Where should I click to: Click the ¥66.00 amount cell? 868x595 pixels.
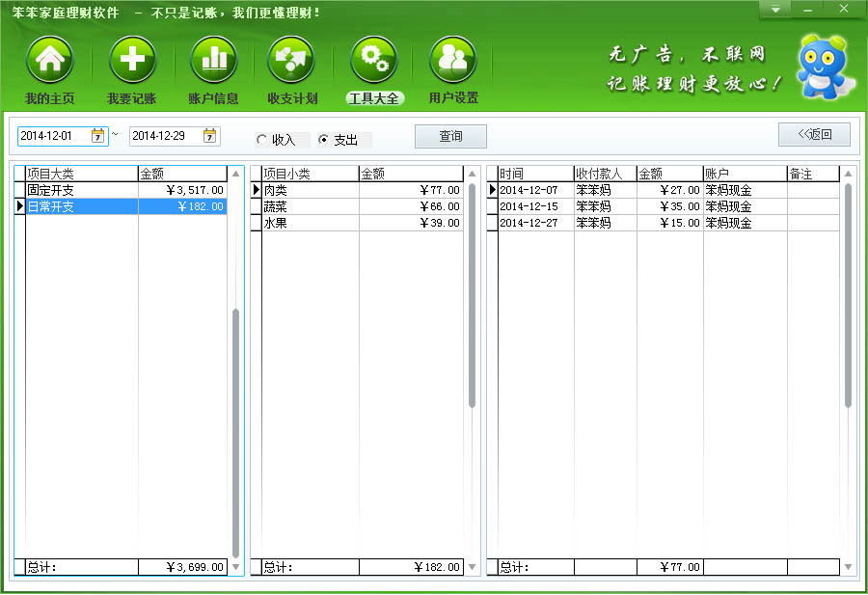pyautogui.click(x=411, y=206)
